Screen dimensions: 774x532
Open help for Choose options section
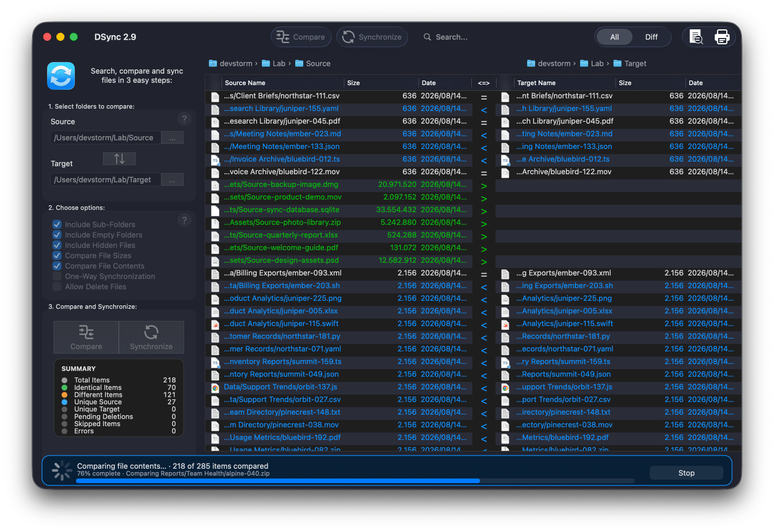point(184,220)
